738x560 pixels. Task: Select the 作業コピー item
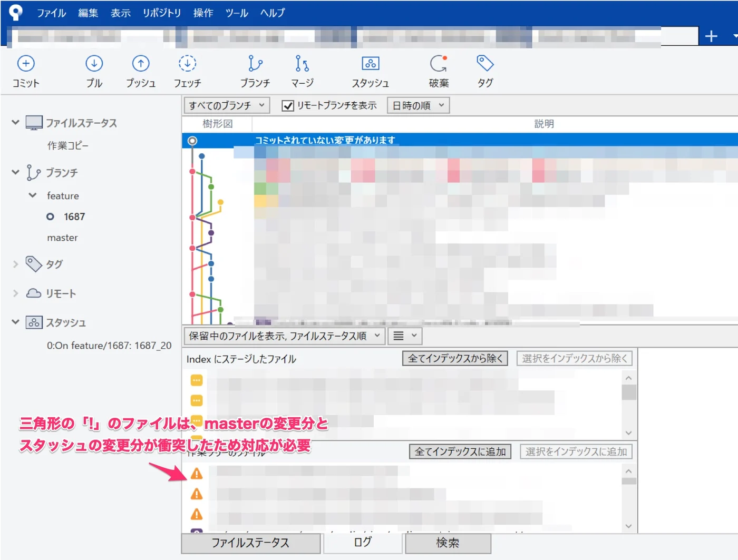(68, 145)
